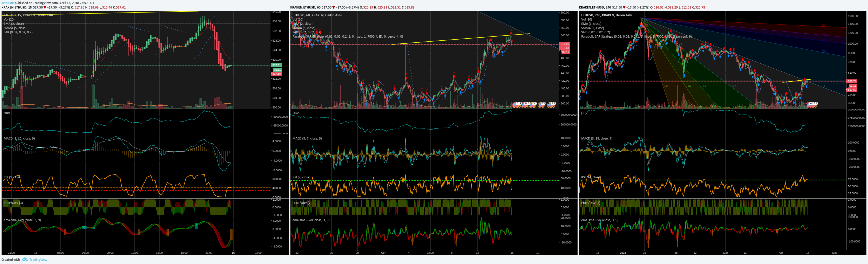Click the KRAKEN:ETHUSD, 240 header title
This screenshot has width=868, height=264.
click(x=595, y=8)
